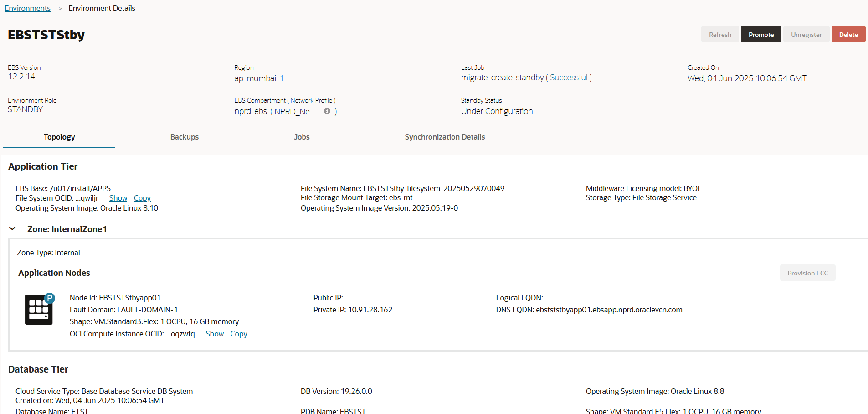
Task: Click Fault Domain FAULT-DOMAIN-1 text
Action: (x=123, y=310)
